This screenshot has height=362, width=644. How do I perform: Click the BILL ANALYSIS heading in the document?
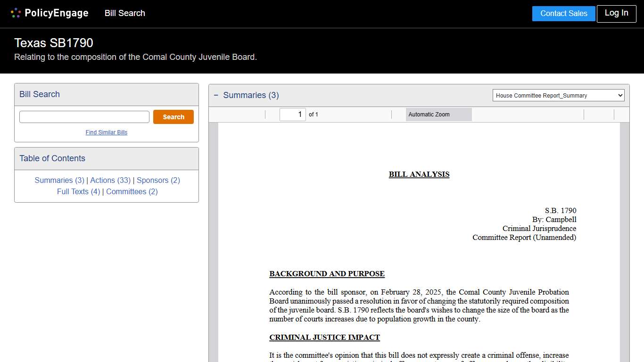[419, 174]
